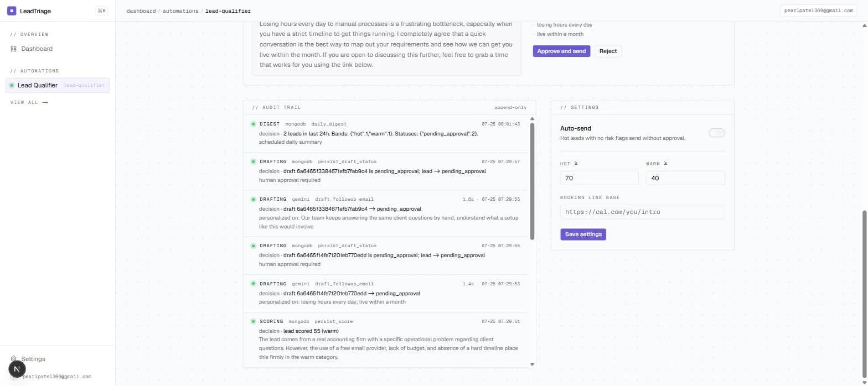Click the LeadTriage logo icon
Viewport: 868px width, 386px height.
12,11
